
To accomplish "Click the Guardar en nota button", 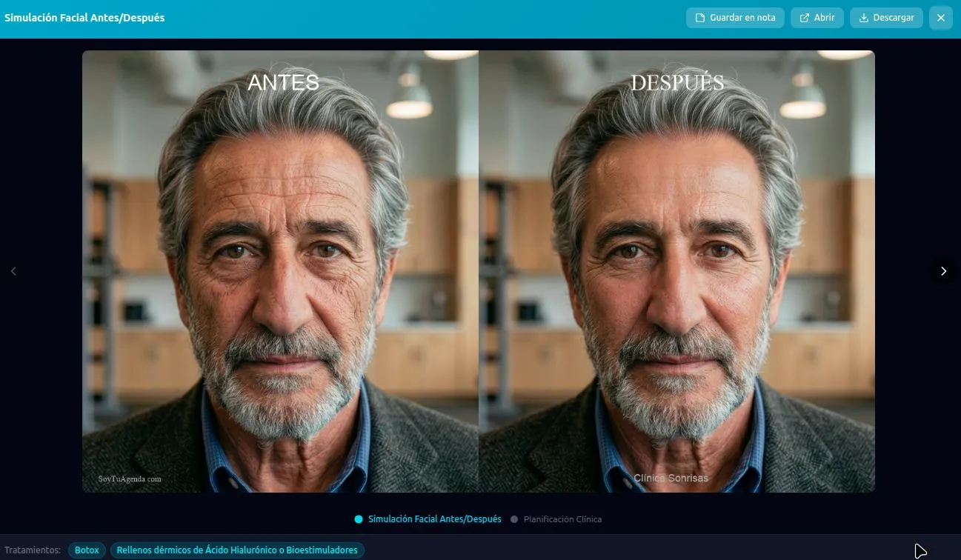I will pyautogui.click(x=735, y=18).
